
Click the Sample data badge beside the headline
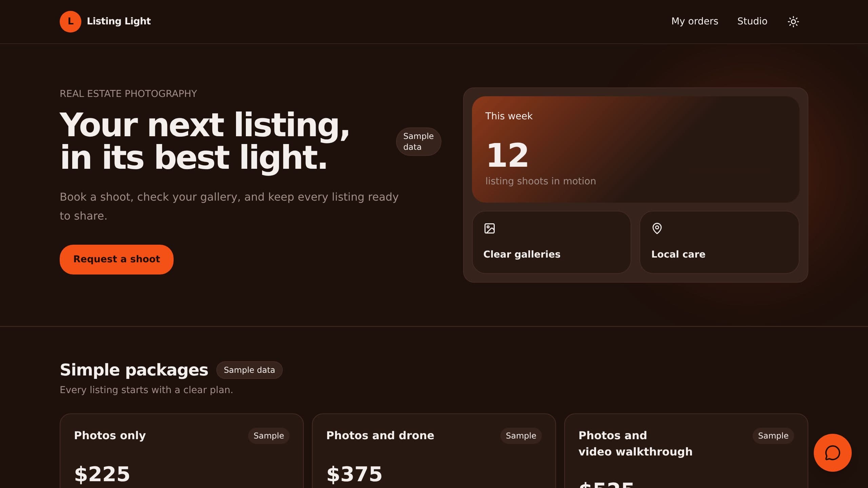point(418,141)
